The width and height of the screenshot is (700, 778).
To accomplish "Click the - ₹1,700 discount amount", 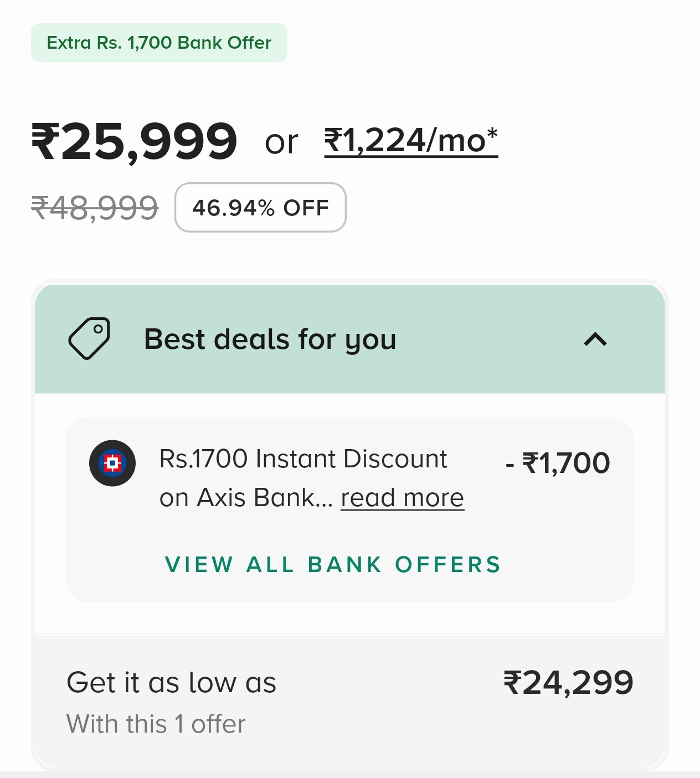I will click(x=558, y=463).
